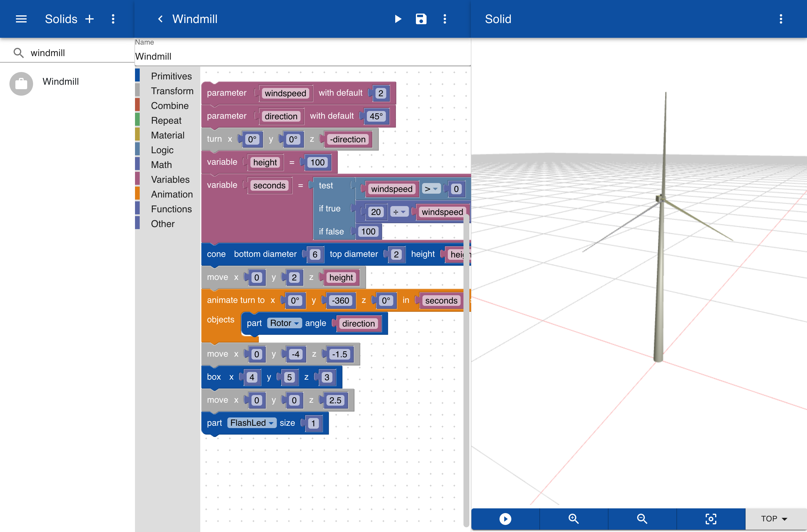Select the Animation block category
This screenshot has height=532, width=807.
click(172, 194)
